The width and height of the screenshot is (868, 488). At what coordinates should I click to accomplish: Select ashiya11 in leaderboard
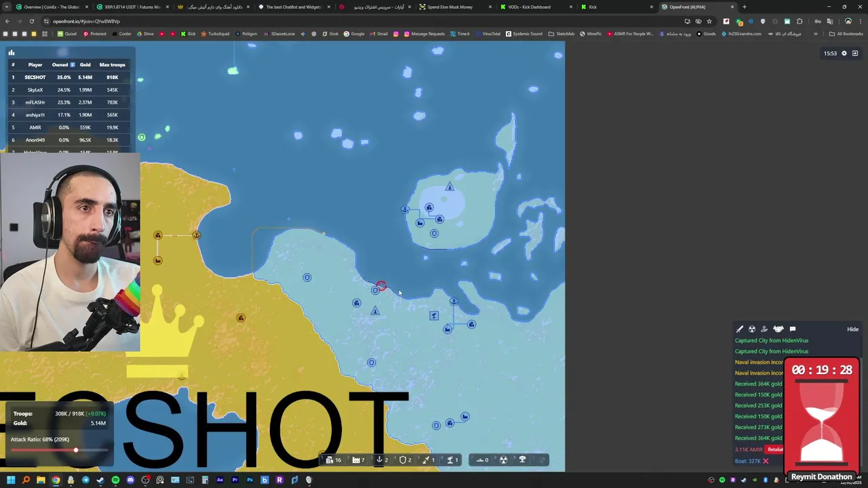tap(35, 115)
